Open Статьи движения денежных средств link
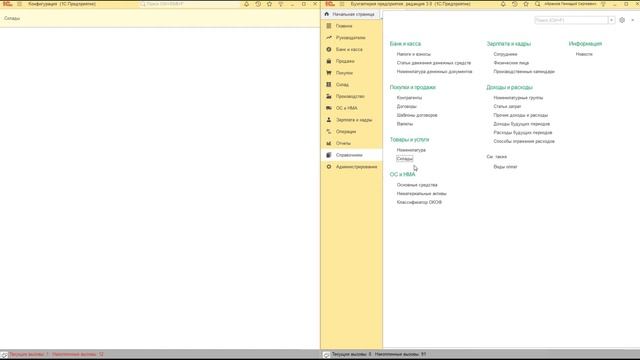The image size is (640, 360). tap(433, 63)
